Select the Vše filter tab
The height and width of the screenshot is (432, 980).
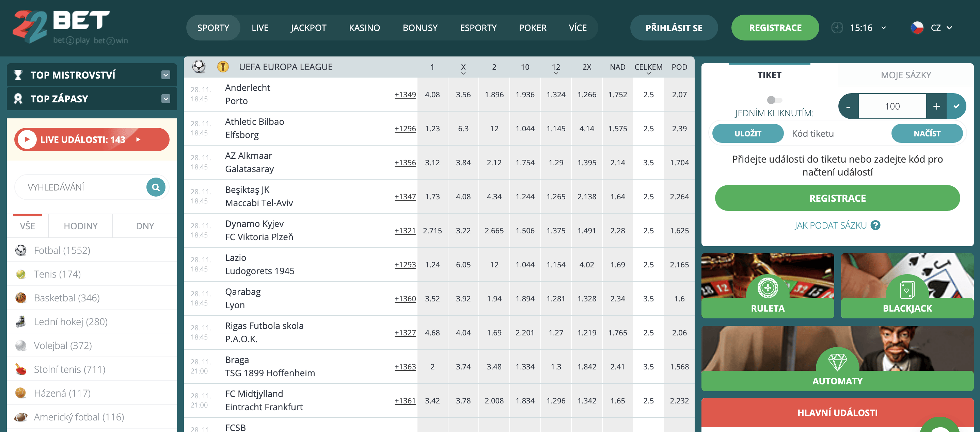point(27,226)
